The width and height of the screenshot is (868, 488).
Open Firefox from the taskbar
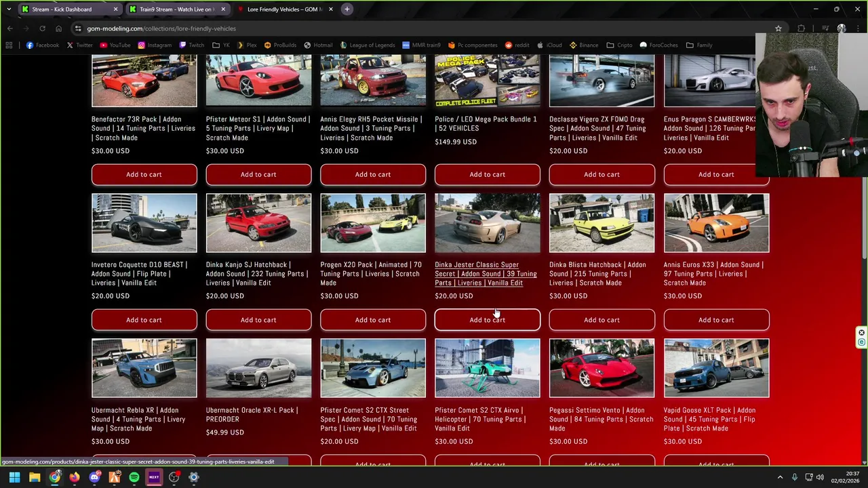[75, 477]
